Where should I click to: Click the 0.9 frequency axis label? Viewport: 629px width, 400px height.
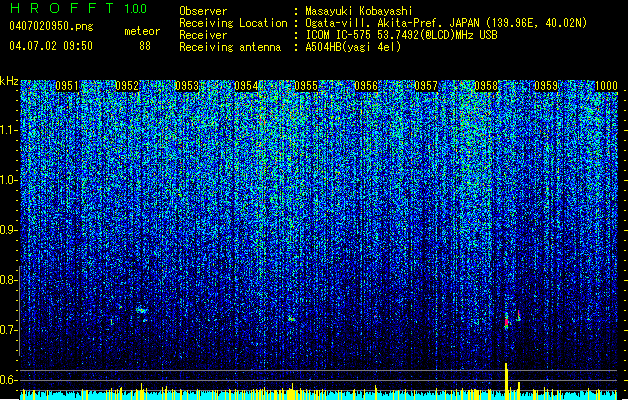coord(8,230)
